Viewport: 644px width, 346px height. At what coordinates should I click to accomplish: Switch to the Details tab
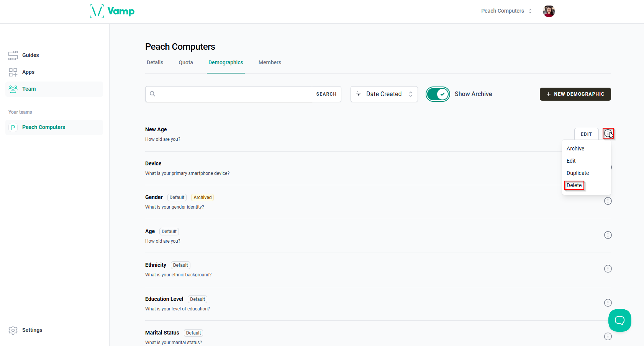[155, 62]
